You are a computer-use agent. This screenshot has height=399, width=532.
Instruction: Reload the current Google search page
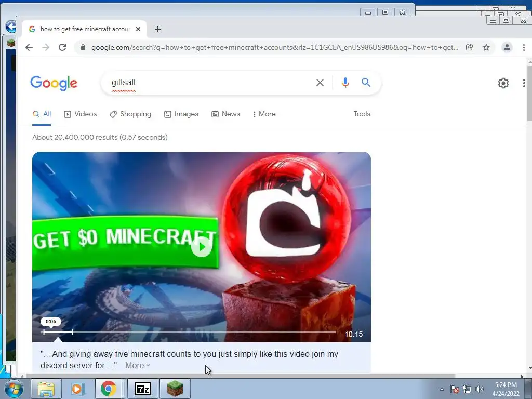[x=62, y=47]
